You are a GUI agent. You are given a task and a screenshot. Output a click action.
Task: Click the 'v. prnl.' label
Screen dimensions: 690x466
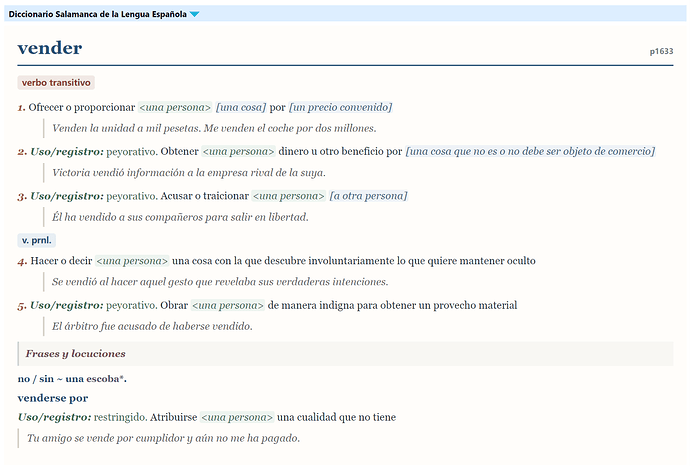coord(37,240)
